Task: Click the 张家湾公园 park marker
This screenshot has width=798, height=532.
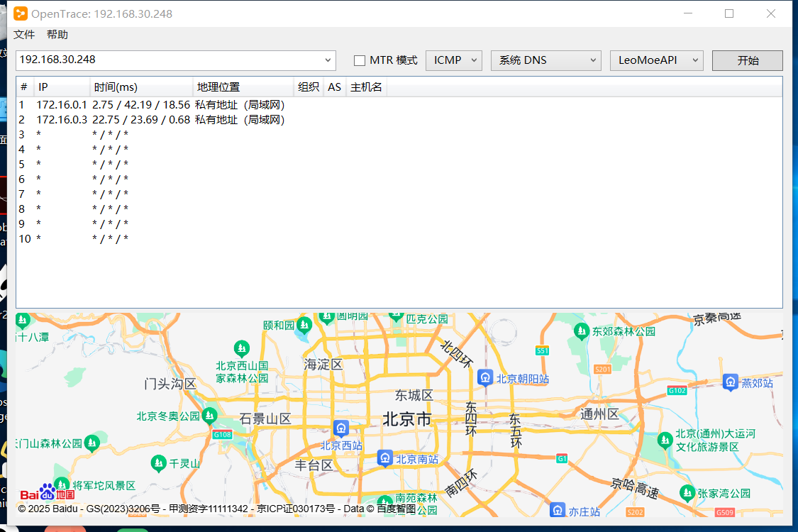Action: coord(687,492)
